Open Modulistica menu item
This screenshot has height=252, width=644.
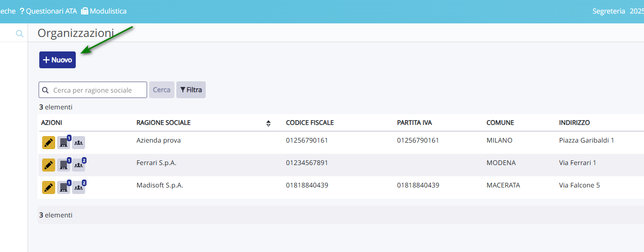coord(104,11)
